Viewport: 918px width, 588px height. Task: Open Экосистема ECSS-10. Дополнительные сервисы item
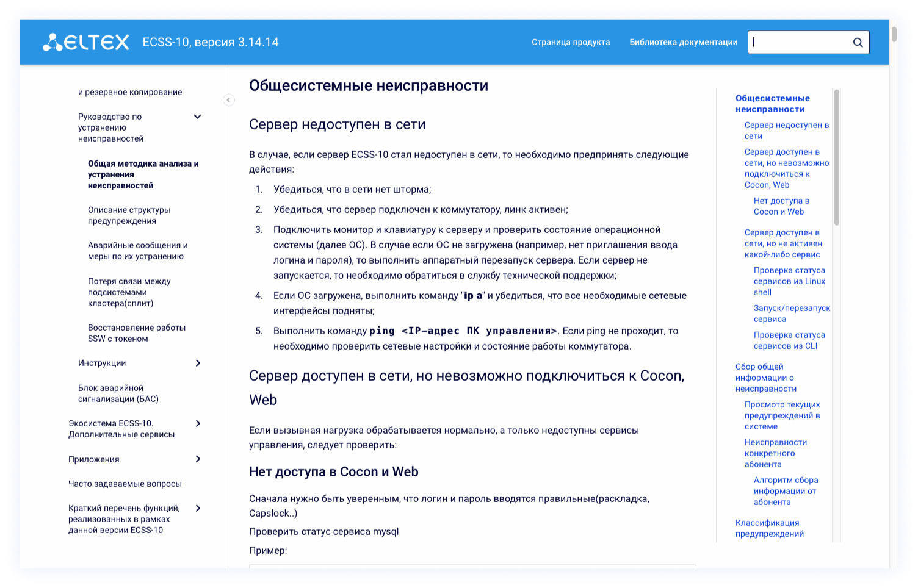(x=121, y=429)
